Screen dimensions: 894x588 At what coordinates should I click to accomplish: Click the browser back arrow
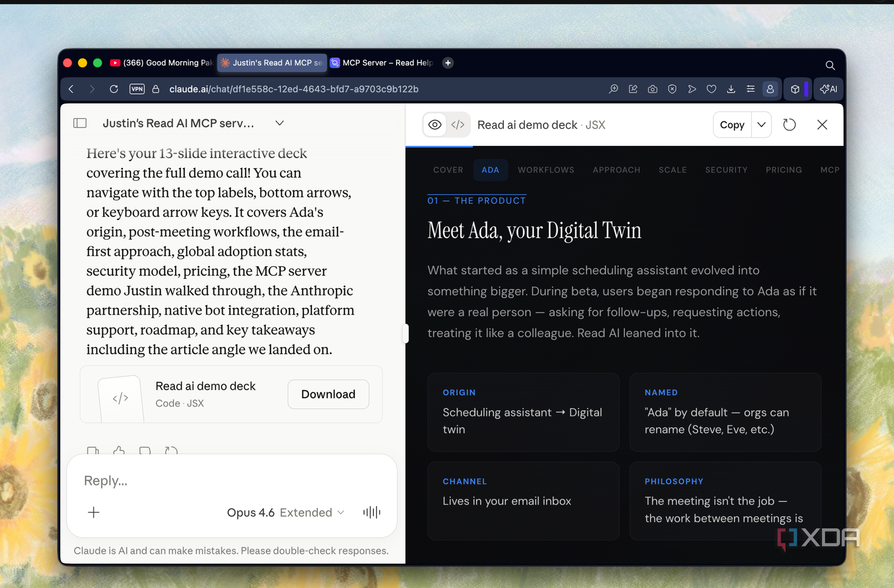pos(71,89)
